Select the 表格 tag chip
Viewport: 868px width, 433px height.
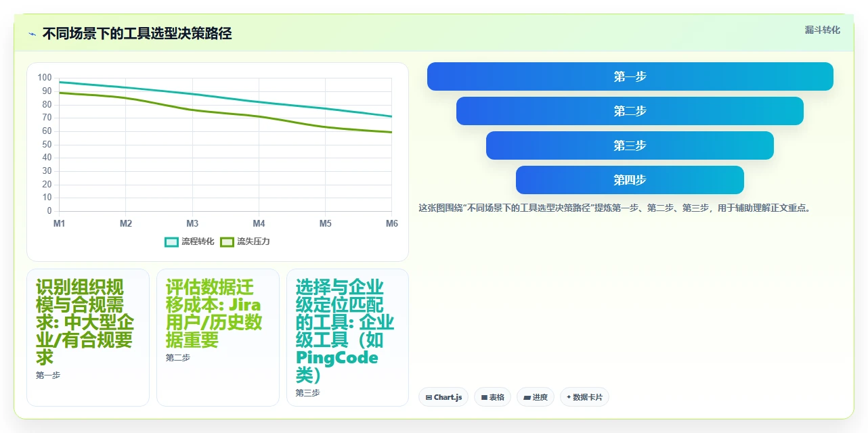point(493,397)
